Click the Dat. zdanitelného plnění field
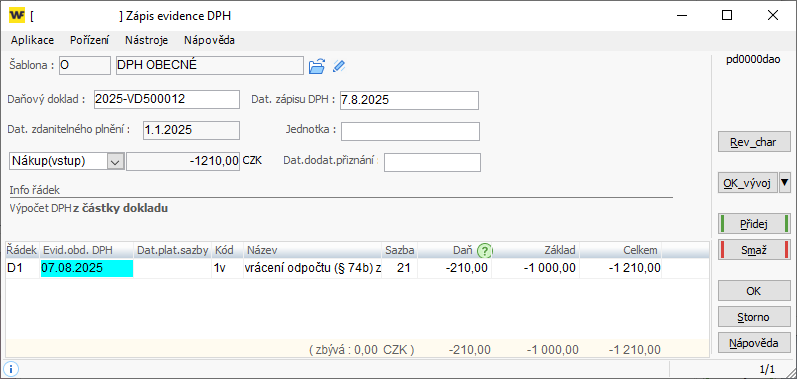The image size is (797, 379). pos(191,130)
